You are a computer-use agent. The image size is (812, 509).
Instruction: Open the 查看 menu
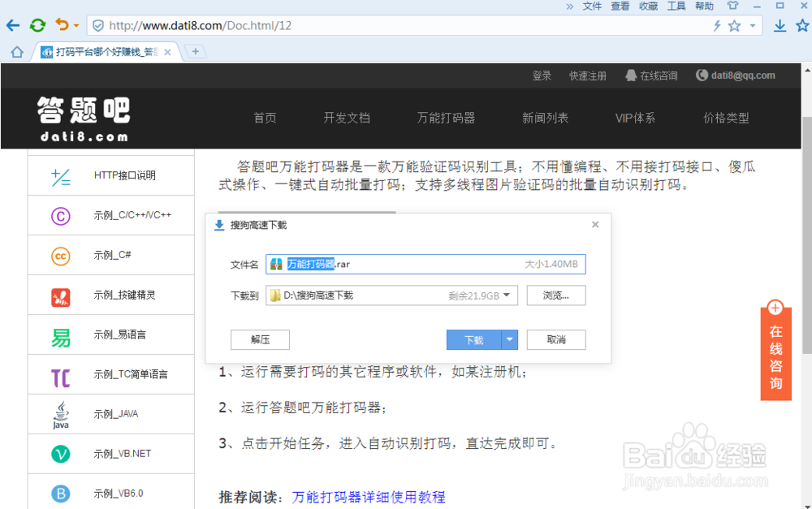click(x=620, y=6)
